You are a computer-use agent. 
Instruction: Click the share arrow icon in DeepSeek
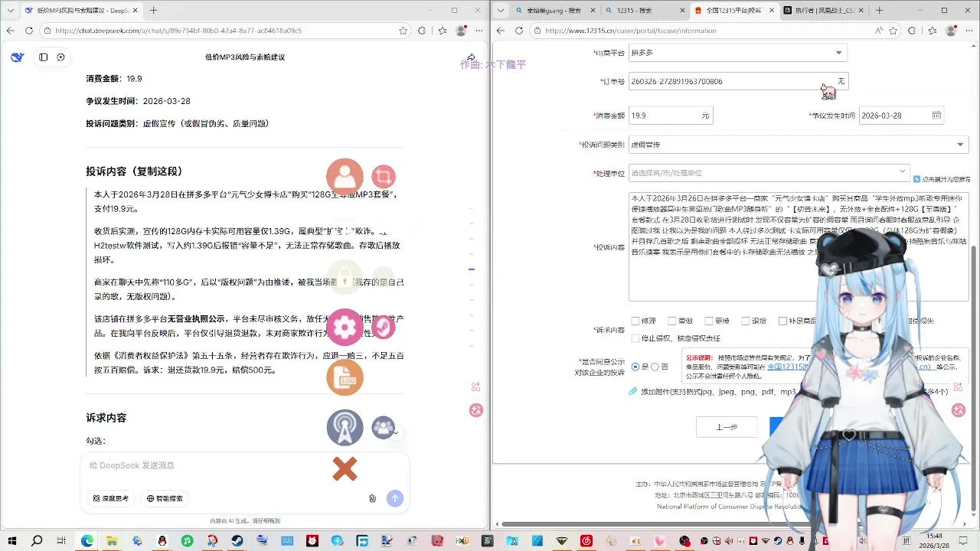point(471,57)
